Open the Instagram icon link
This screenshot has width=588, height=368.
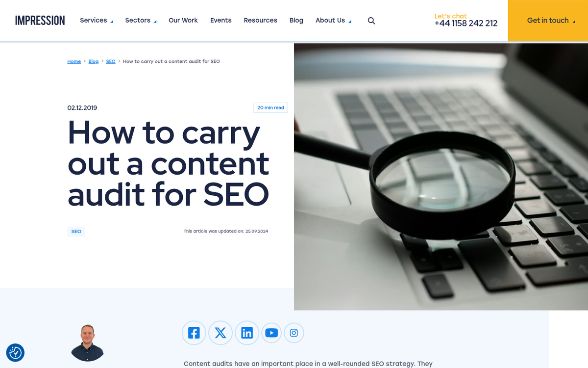294,333
